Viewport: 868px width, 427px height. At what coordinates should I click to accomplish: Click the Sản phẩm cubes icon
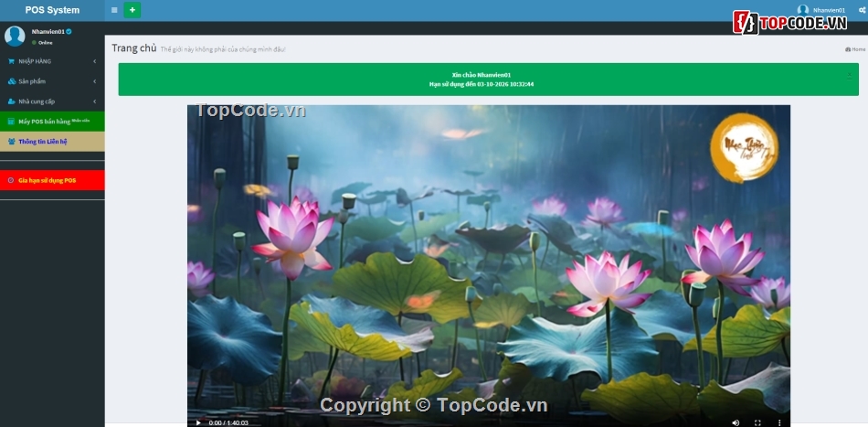click(x=11, y=81)
